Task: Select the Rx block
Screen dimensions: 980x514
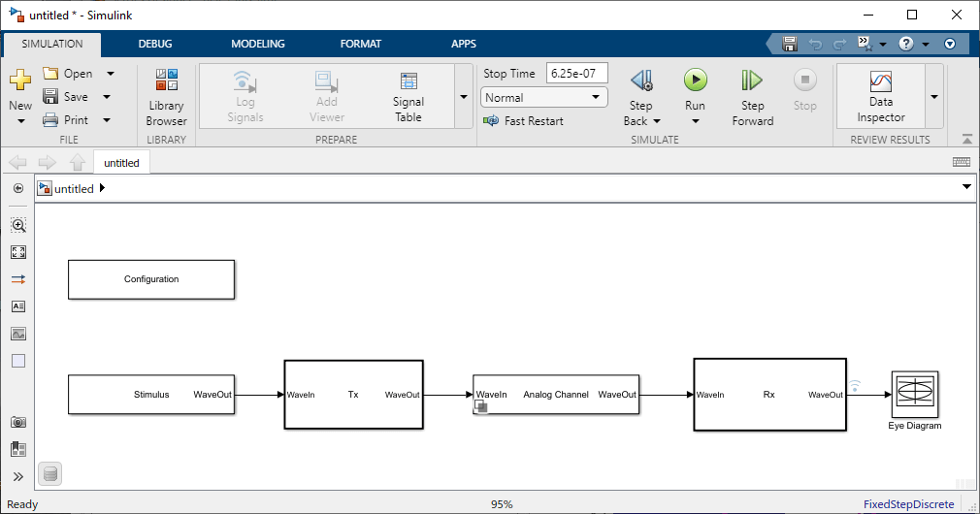Action: coord(769,394)
